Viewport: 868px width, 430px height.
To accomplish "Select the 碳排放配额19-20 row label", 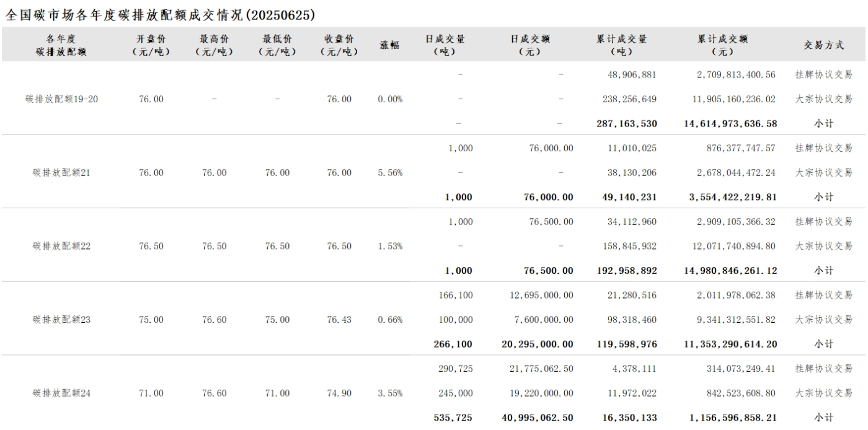I will pyautogui.click(x=61, y=99).
